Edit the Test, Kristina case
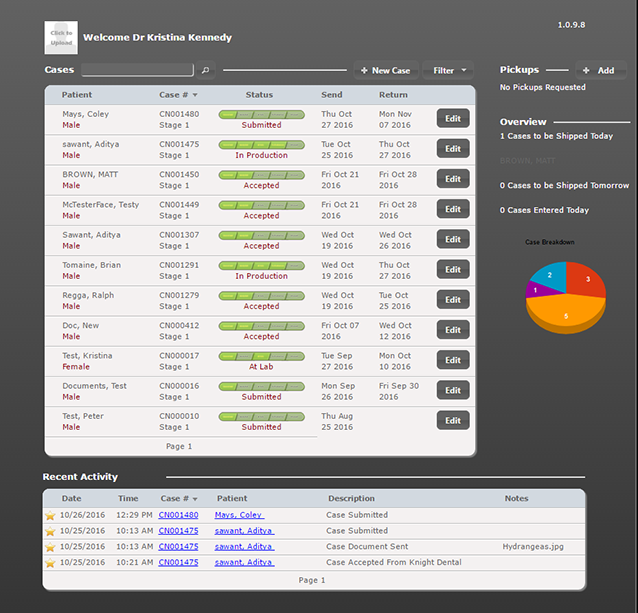638x613 pixels. pos(453,360)
